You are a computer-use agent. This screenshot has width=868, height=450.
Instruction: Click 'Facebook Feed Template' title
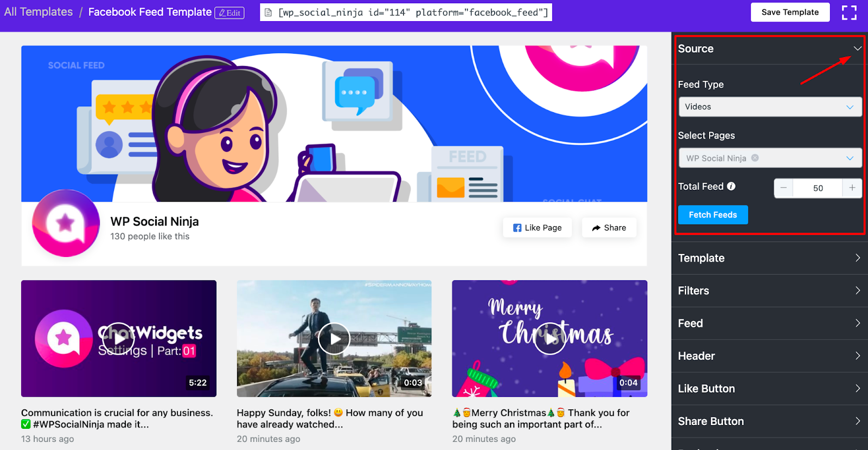[150, 12]
